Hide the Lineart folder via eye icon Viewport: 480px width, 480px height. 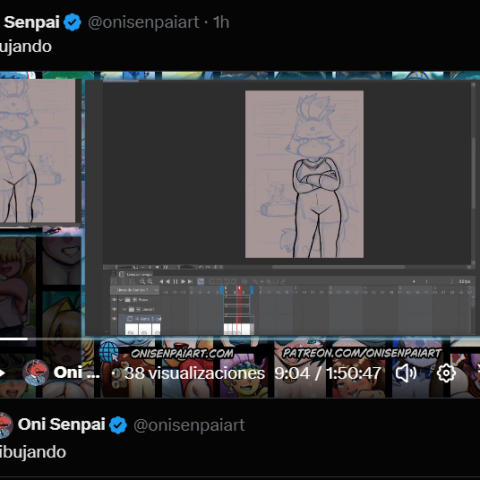tap(114, 309)
